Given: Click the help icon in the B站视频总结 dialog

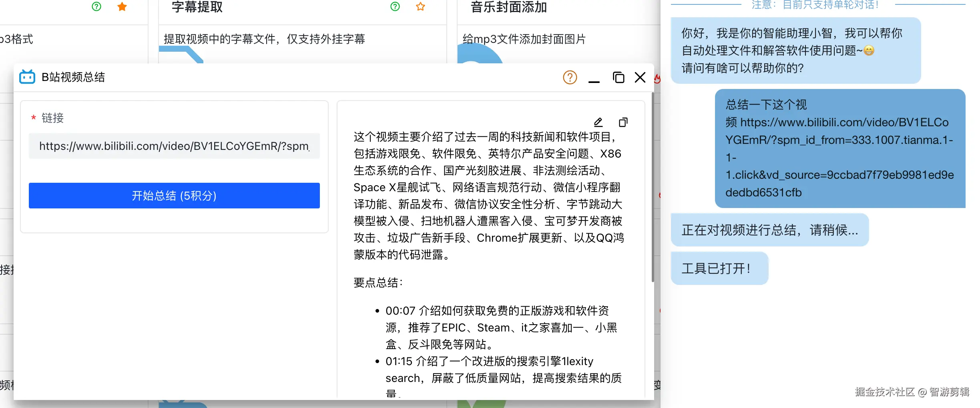Looking at the screenshot, I should 570,77.
